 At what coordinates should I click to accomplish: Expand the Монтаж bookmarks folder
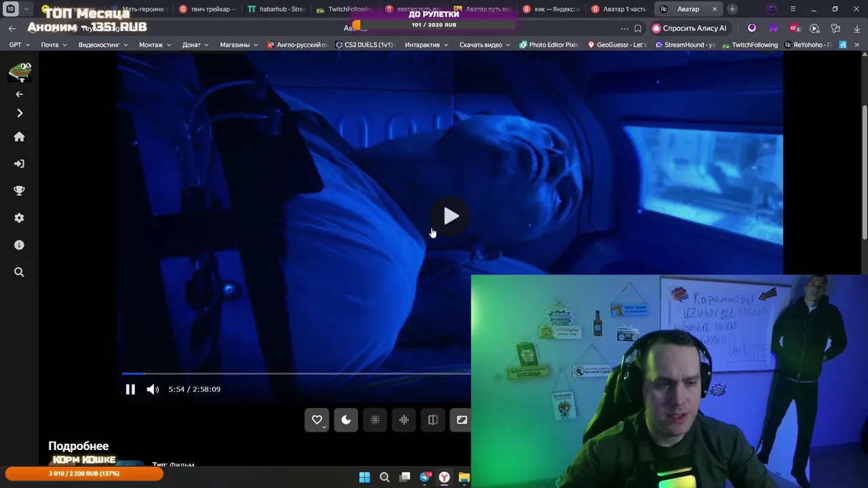[155, 45]
